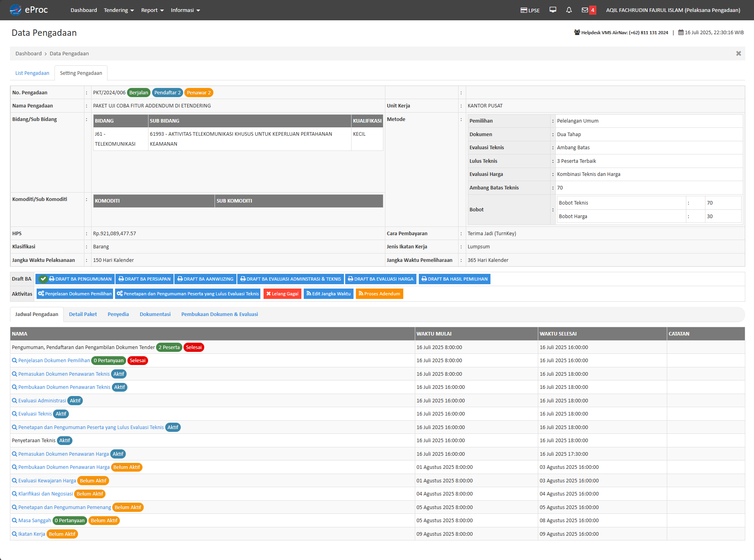Expand the Tendering dropdown menu
754x560 pixels.
(x=119, y=10)
